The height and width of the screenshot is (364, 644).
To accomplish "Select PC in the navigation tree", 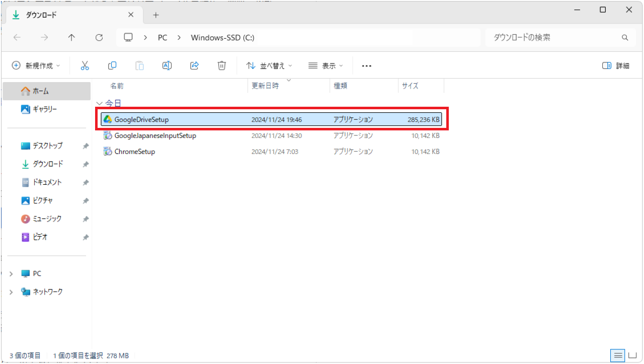I will tap(37, 274).
